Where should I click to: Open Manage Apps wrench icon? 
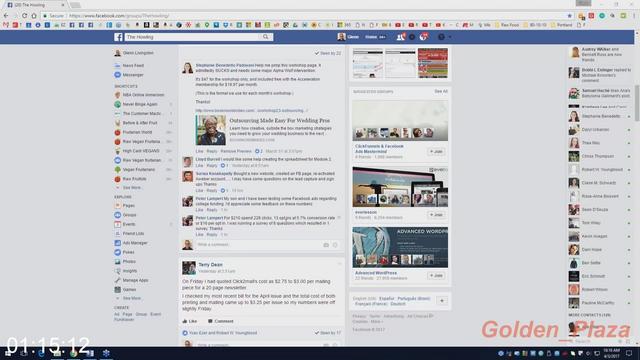[118, 280]
